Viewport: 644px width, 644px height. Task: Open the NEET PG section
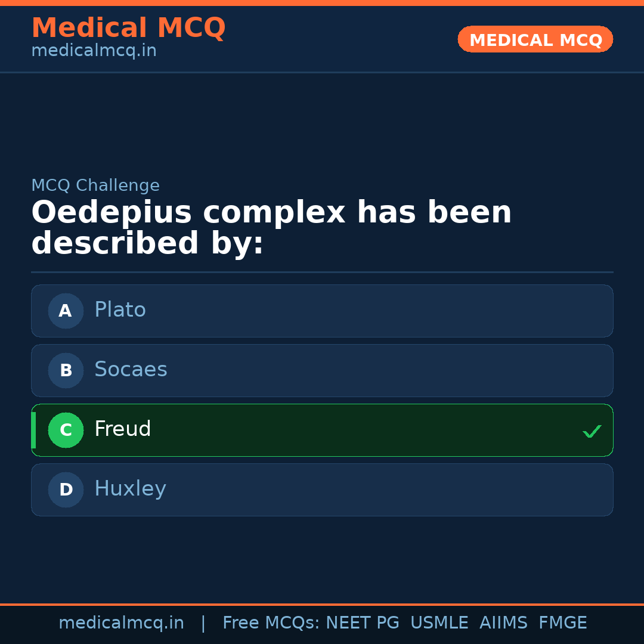tap(362, 623)
